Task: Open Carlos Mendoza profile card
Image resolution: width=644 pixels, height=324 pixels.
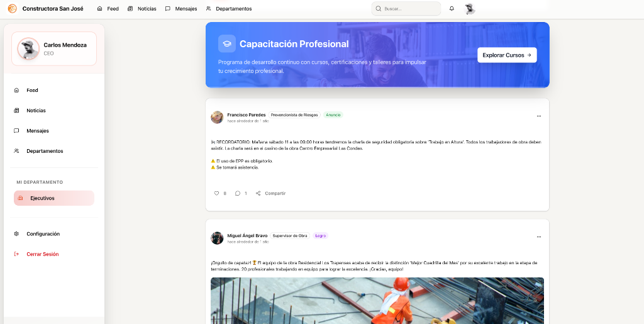Action: tap(54, 48)
